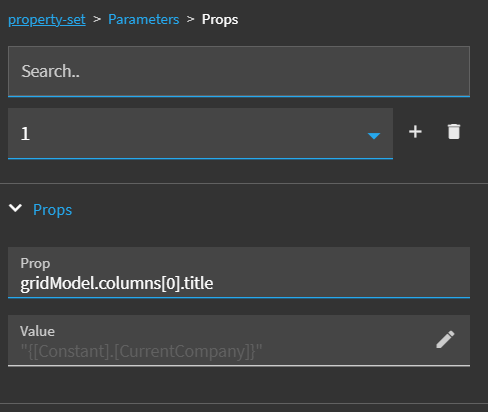The image size is (488, 412).
Task: Go to the Parameters breadcrumb
Action: click(144, 19)
